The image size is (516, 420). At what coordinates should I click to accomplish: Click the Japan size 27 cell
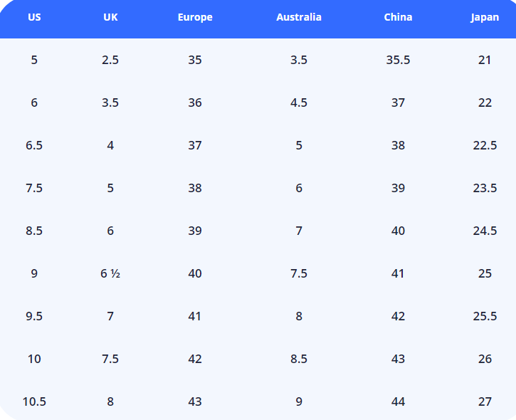[x=485, y=401]
